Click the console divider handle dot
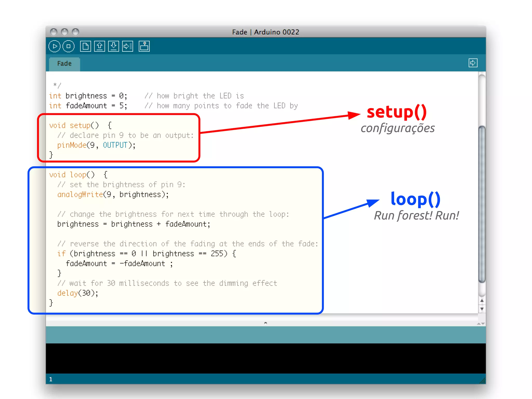Viewport: 532px width, 399px height. [x=265, y=323]
